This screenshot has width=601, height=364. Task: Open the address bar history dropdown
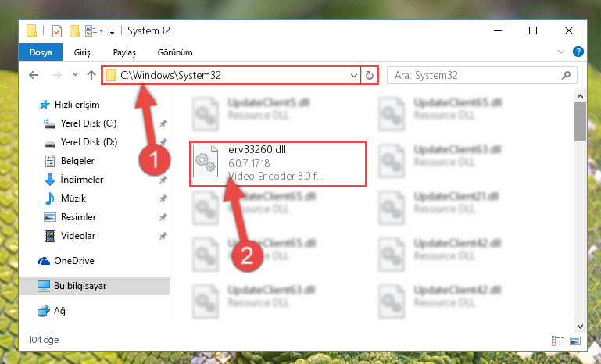[x=354, y=76]
